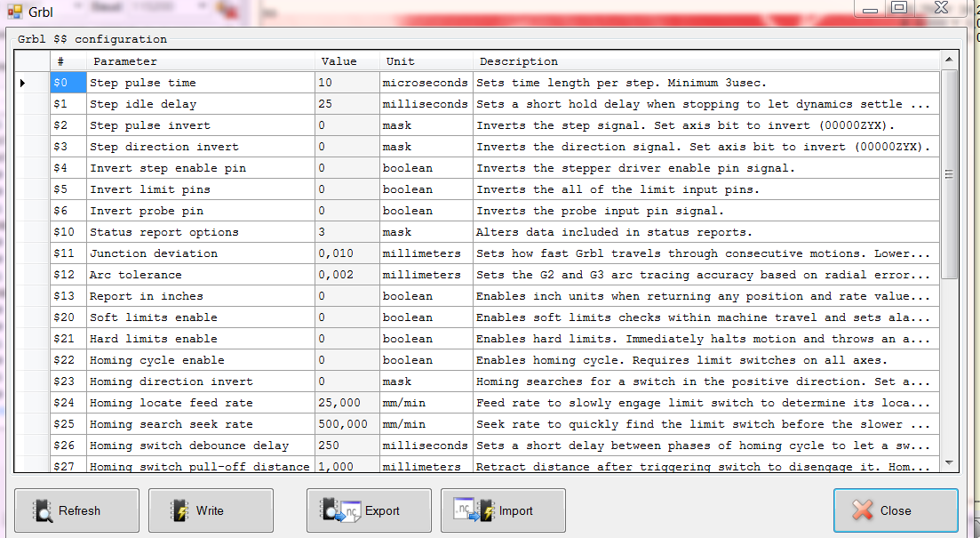Click the Export button

[369, 510]
